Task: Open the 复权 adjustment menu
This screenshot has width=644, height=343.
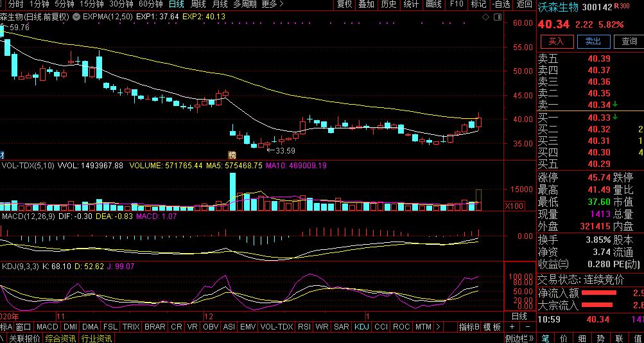Action: pos(344,4)
